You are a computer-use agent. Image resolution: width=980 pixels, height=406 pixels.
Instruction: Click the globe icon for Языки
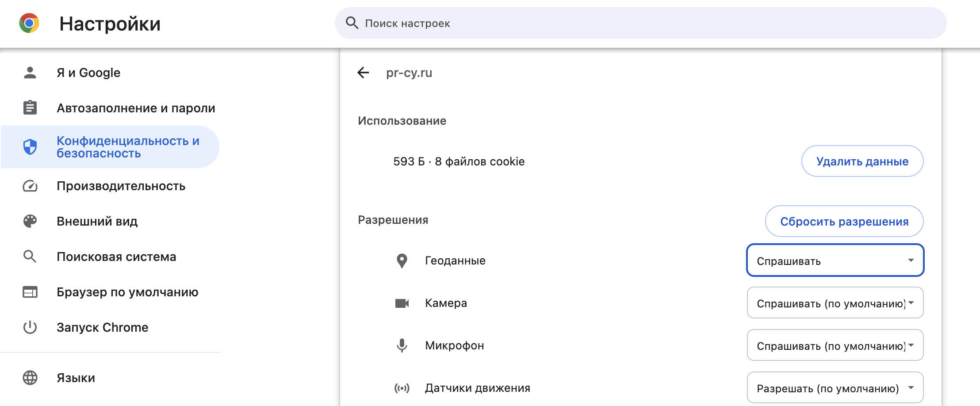point(30,378)
